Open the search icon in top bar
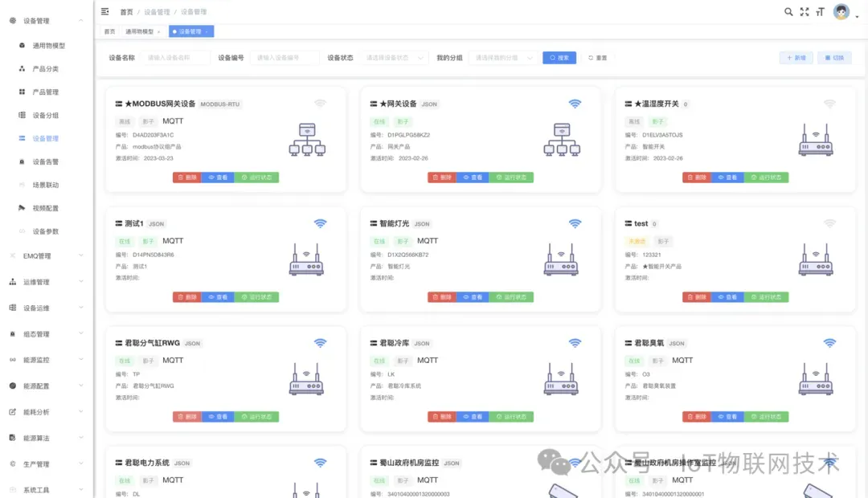 (x=788, y=11)
